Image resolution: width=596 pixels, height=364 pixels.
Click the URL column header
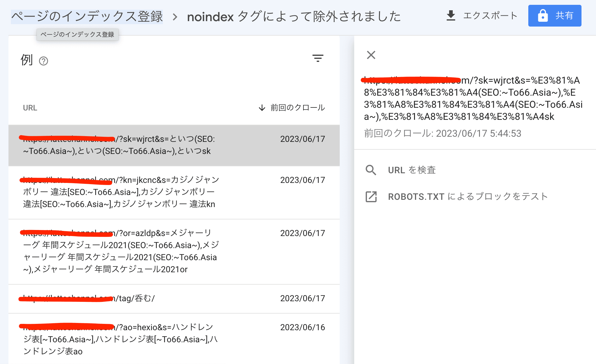pyautogui.click(x=30, y=108)
